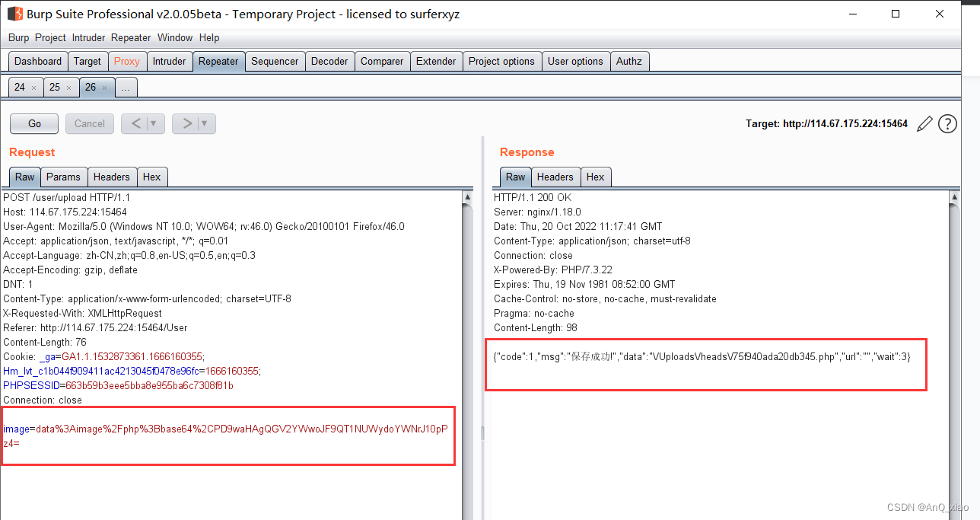Open the Help menu
Viewport: 980px width, 520px height.
[x=209, y=37]
